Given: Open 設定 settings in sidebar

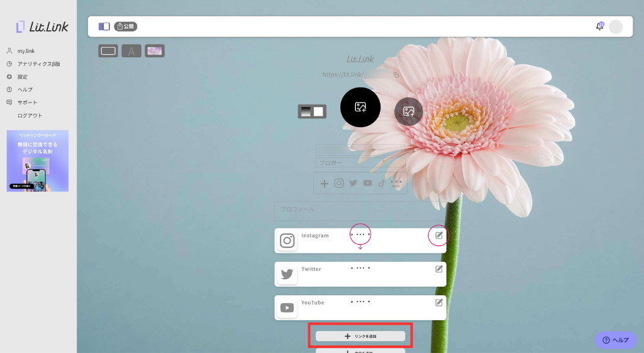Looking at the screenshot, I should 22,77.
